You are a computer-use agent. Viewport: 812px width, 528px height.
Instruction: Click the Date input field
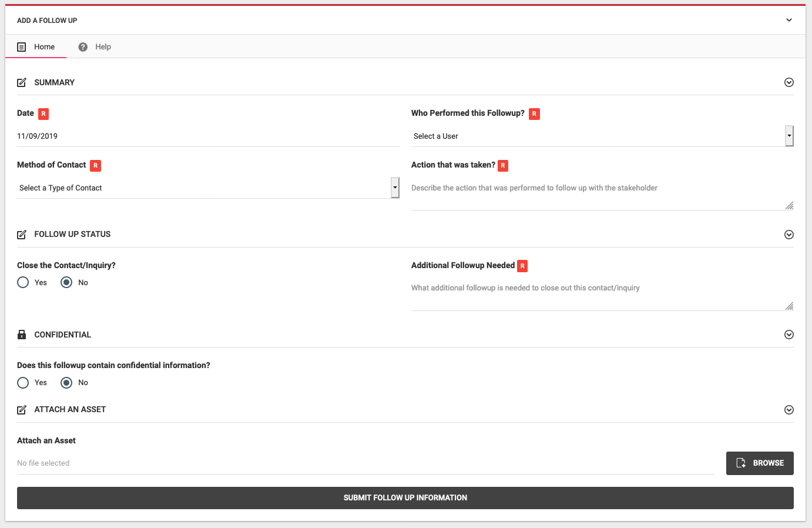tap(207, 136)
